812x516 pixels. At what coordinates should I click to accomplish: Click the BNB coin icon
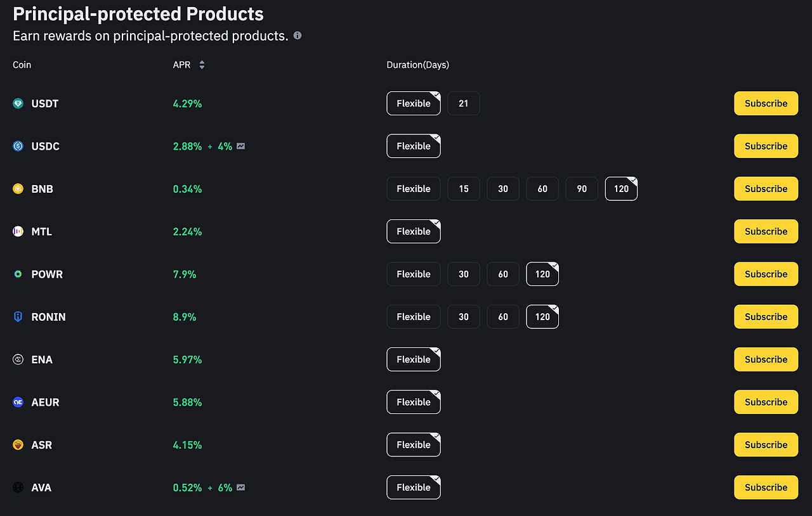pyautogui.click(x=18, y=189)
